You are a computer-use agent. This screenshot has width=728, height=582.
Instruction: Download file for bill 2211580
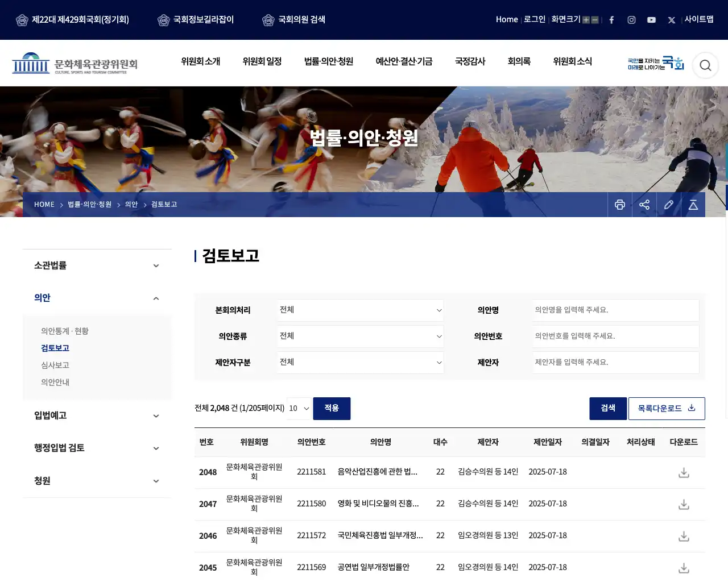point(684,504)
